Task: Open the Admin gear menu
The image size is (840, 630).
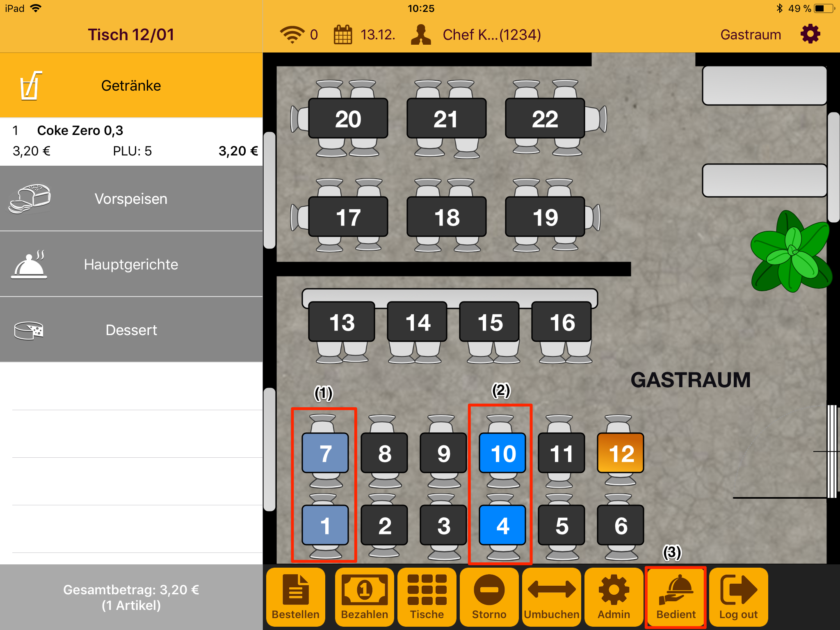Action: [x=614, y=597]
